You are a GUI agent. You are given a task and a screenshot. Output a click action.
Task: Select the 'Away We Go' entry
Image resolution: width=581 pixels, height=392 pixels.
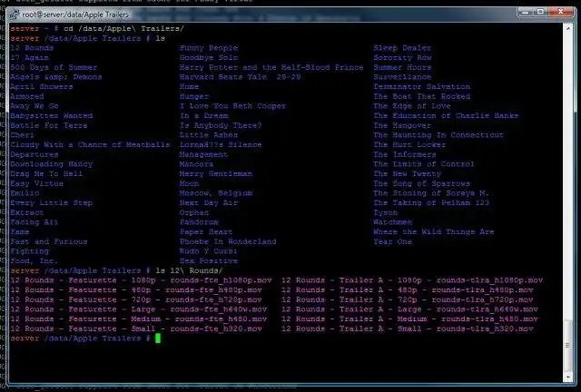click(x=34, y=106)
